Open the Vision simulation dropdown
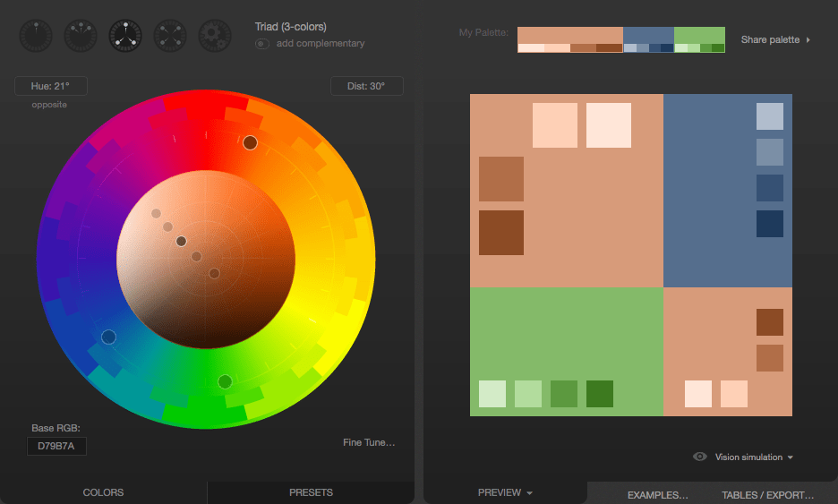 pyautogui.click(x=754, y=457)
